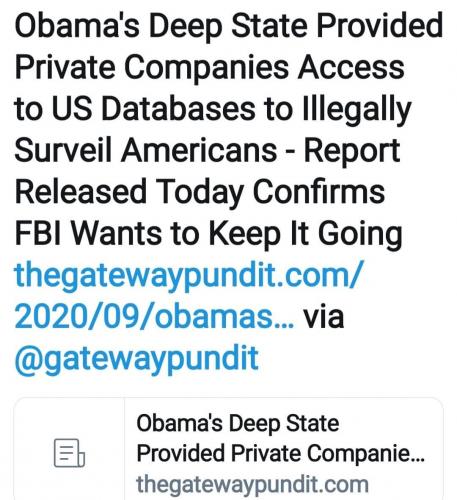457x500 pixels.
Task: Click the tweet's first line 'Obama's Deep State Provided'
Action: tap(229, 26)
